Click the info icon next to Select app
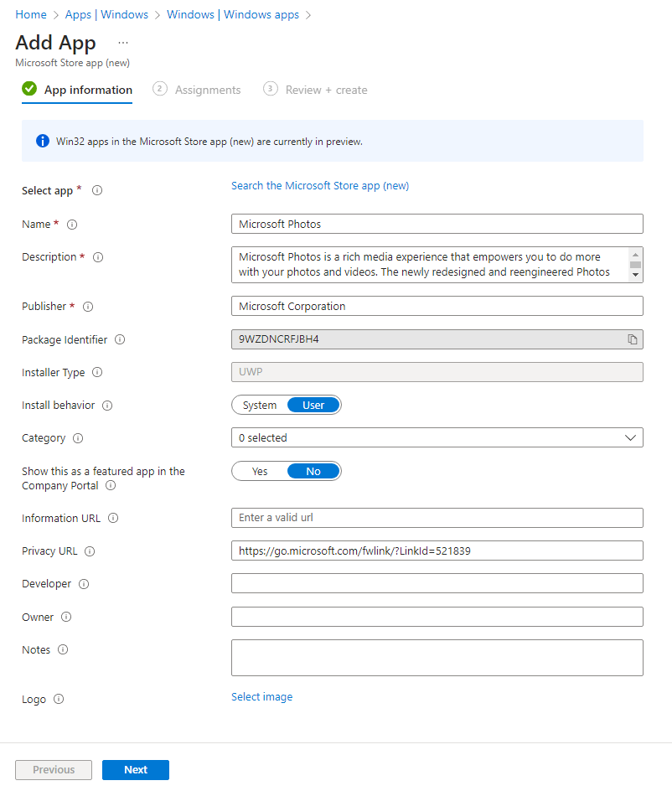The height and width of the screenshot is (791, 672). 97,191
